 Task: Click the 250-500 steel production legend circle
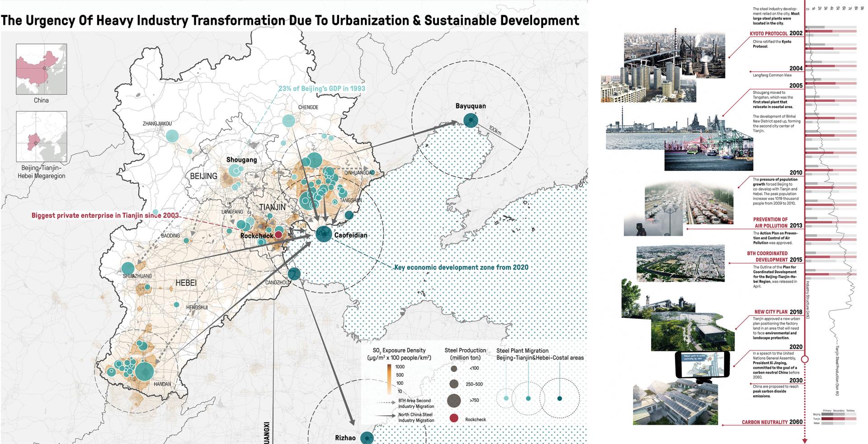(454, 384)
